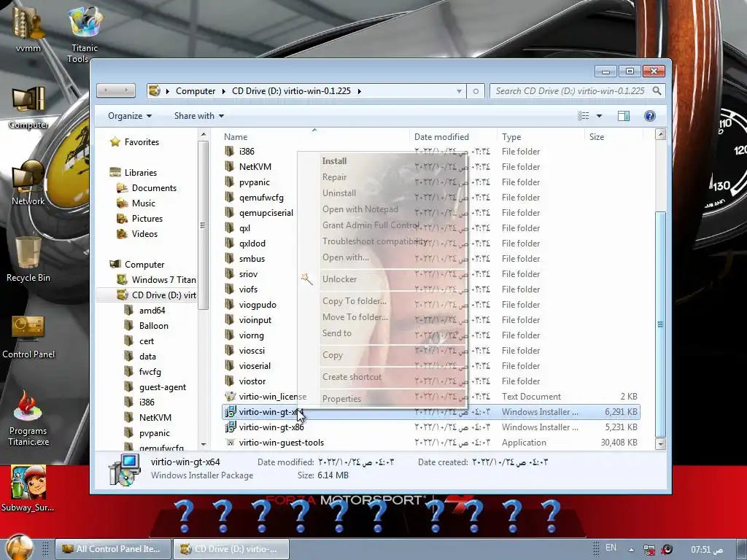Choose Copy To folder... menu entry

tap(355, 301)
